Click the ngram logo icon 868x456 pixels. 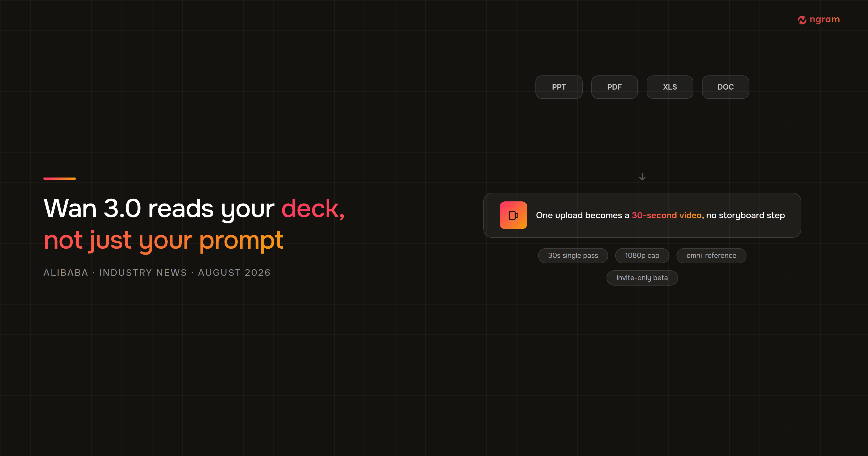(x=802, y=20)
